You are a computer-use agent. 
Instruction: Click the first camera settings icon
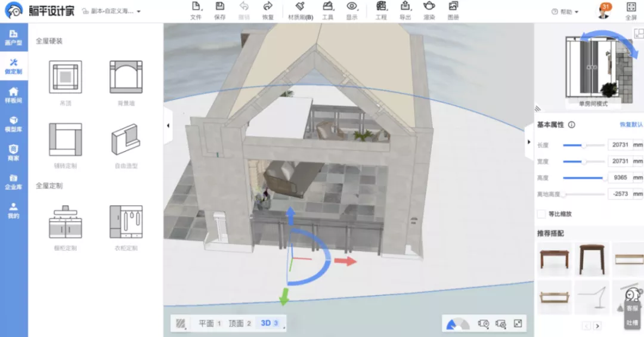[x=484, y=324]
